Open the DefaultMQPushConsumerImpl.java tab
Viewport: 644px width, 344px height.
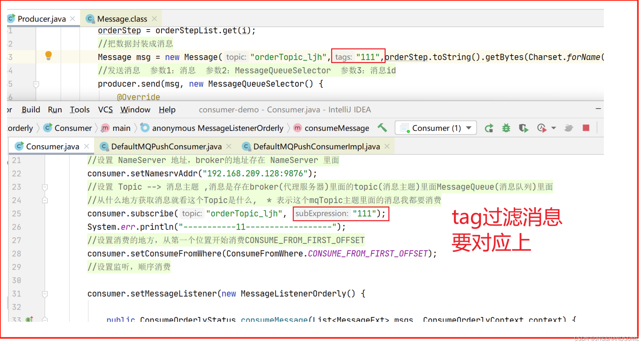click(x=316, y=146)
